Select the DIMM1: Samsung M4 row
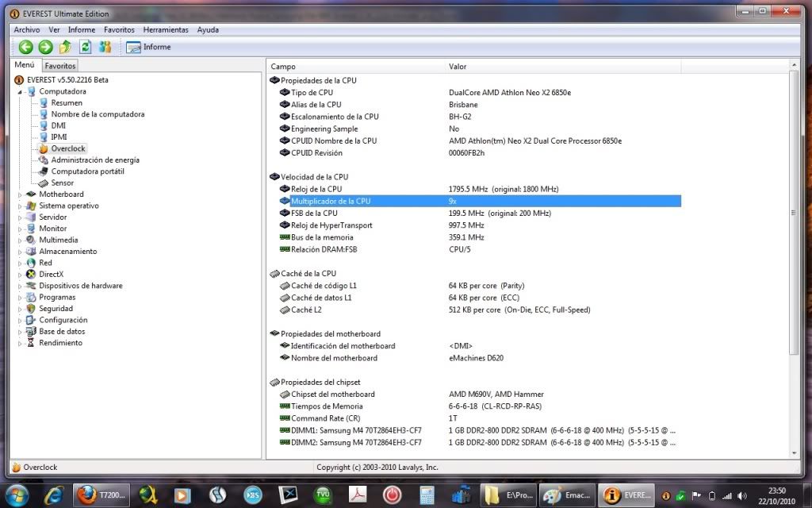 point(475,430)
